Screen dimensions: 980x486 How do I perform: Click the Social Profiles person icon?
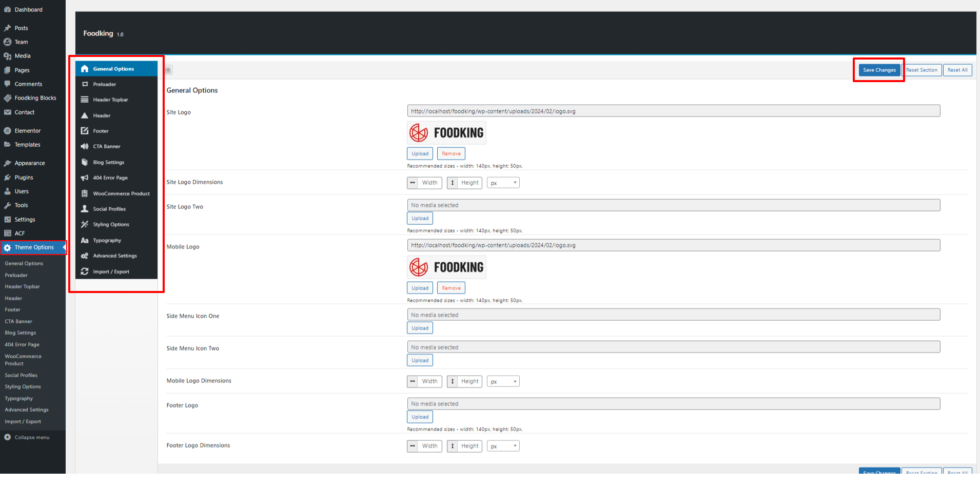click(85, 209)
